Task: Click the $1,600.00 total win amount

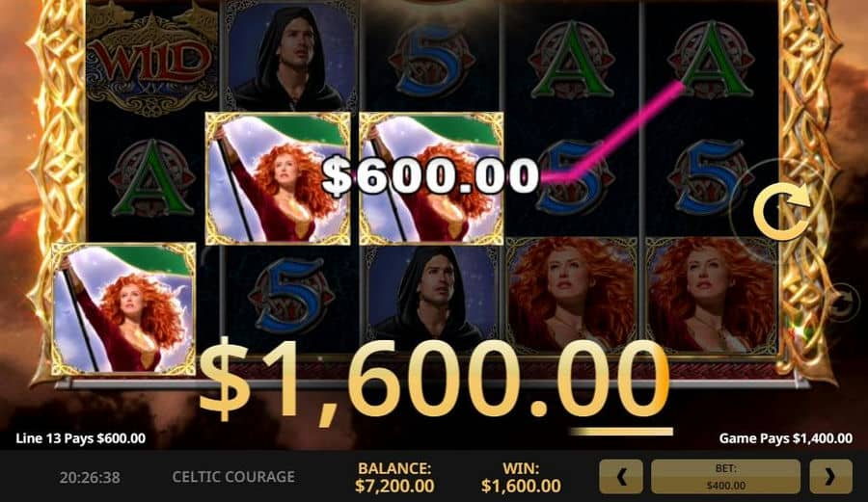Action: (x=433, y=382)
